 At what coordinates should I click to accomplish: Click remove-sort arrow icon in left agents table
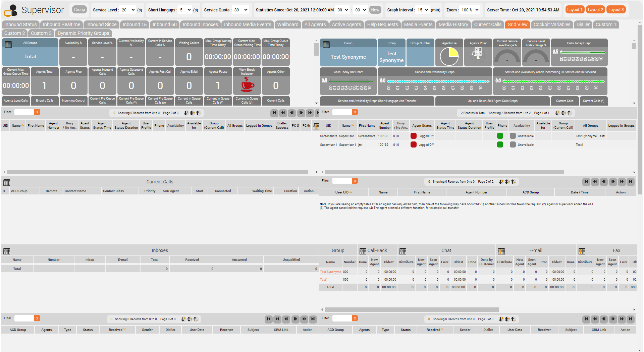coord(198,113)
